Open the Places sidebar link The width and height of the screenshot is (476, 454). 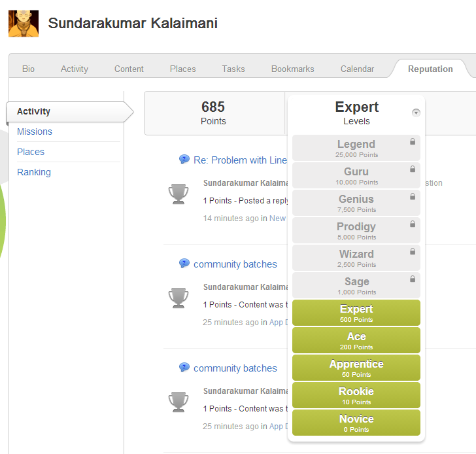tap(31, 152)
